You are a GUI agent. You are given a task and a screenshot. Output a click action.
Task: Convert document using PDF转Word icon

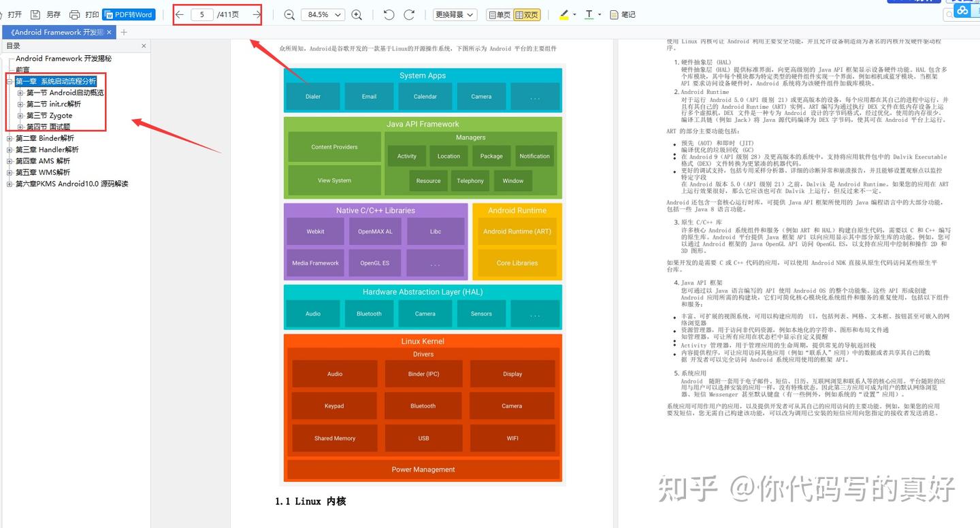(x=129, y=14)
